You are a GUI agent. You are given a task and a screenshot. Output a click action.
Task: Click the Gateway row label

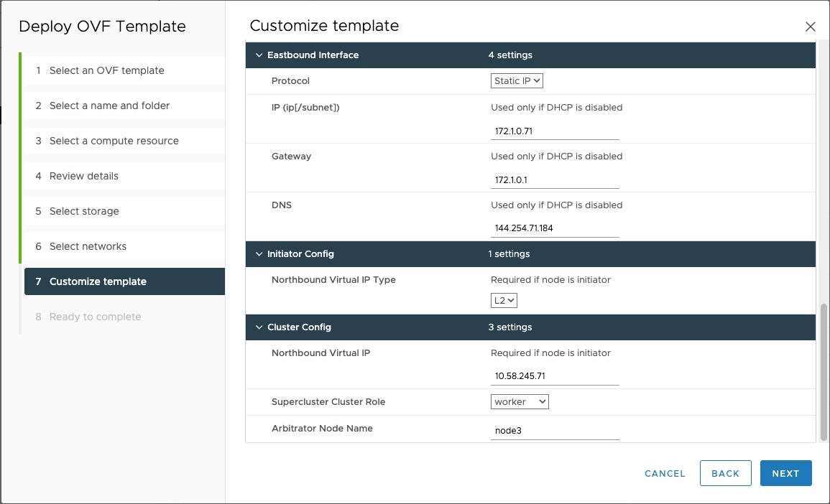coord(291,156)
